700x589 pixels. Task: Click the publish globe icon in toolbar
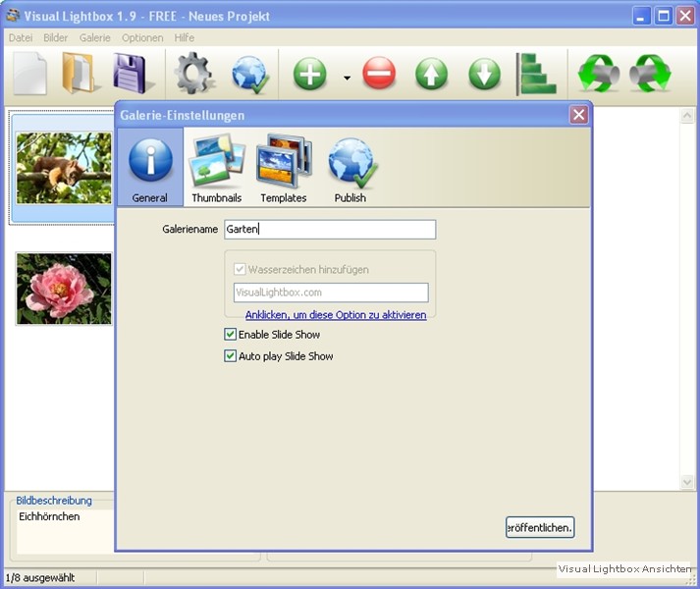pyautogui.click(x=250, y=74)
